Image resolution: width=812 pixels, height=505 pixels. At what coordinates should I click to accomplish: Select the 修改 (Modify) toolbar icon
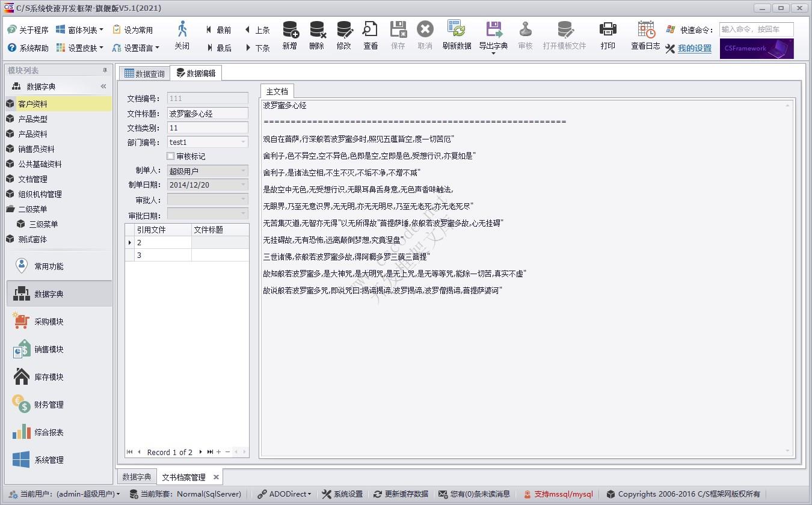[343, 35]
